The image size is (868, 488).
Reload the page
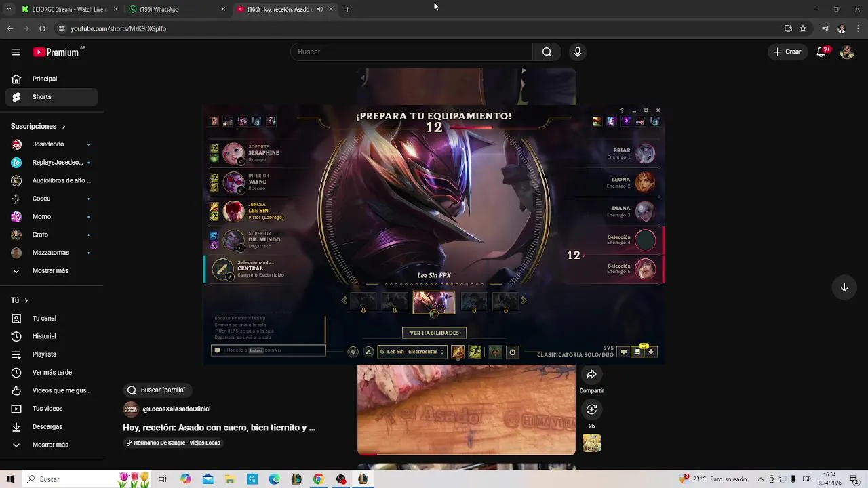click(42, 28)
